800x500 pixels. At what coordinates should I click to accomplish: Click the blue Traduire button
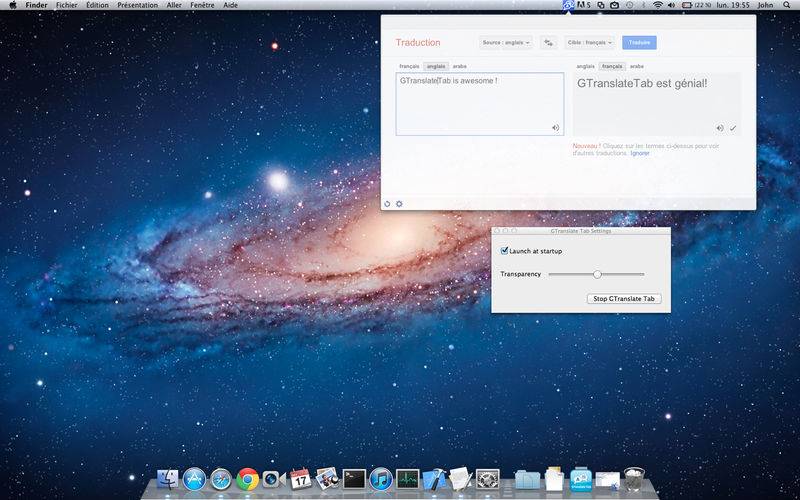(639, 43)
